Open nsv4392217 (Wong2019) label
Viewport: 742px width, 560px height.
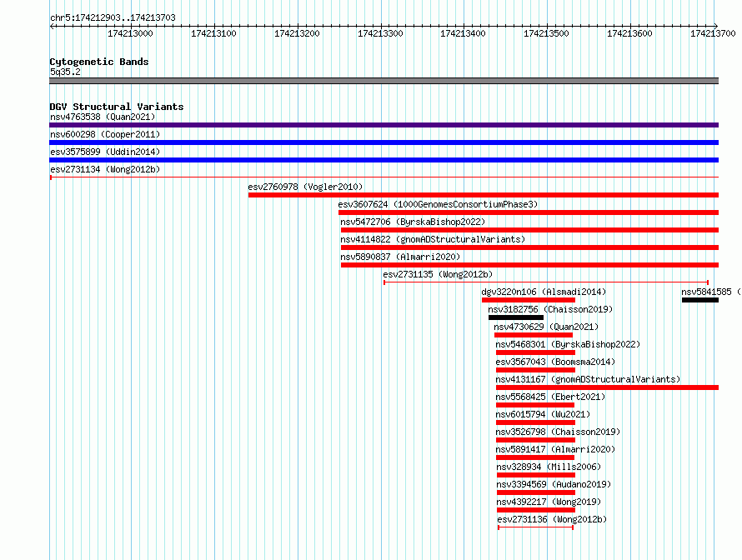(549, 502)
